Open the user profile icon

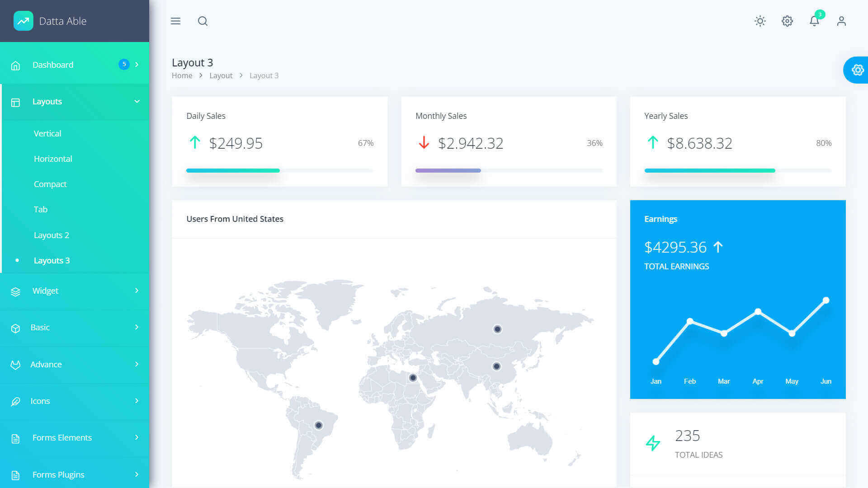pos(841,21)
